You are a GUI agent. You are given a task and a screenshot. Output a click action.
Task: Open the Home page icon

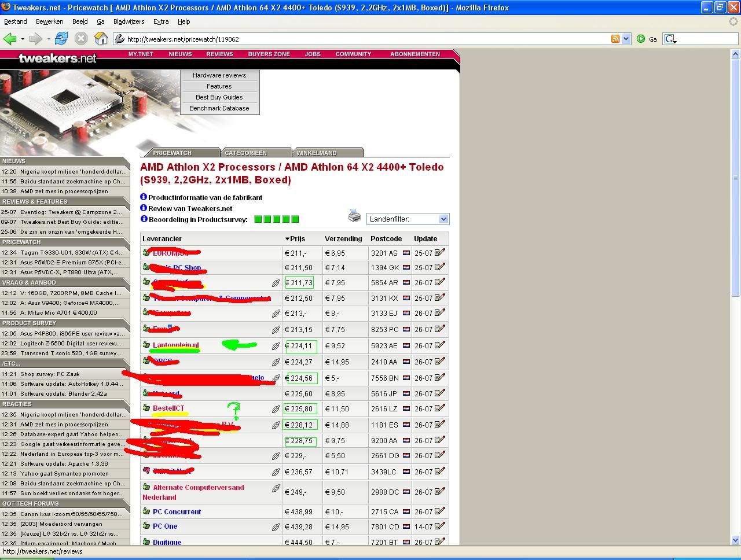[101, 39]
